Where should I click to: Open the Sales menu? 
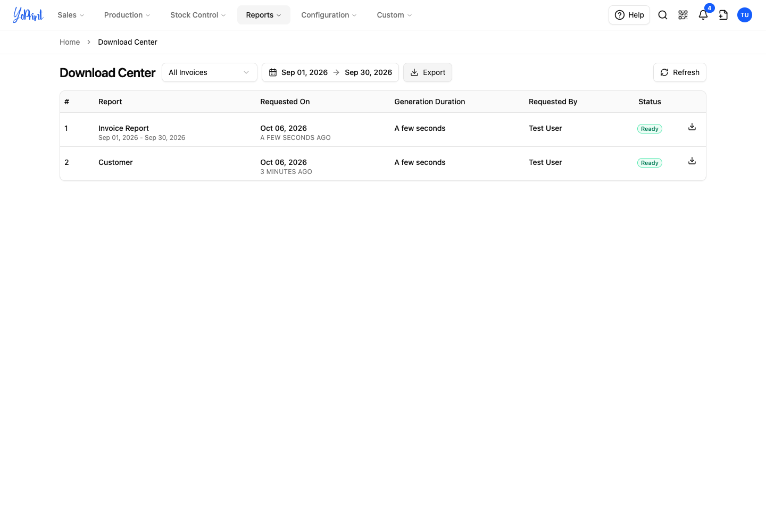click(71, 15)
